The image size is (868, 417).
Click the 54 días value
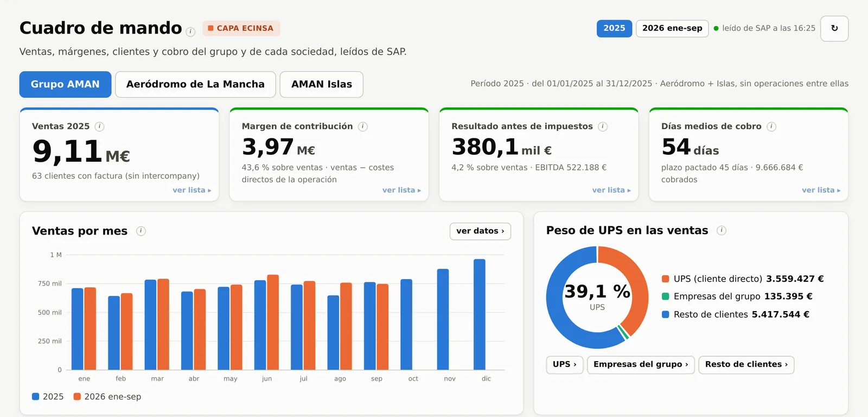690,147
